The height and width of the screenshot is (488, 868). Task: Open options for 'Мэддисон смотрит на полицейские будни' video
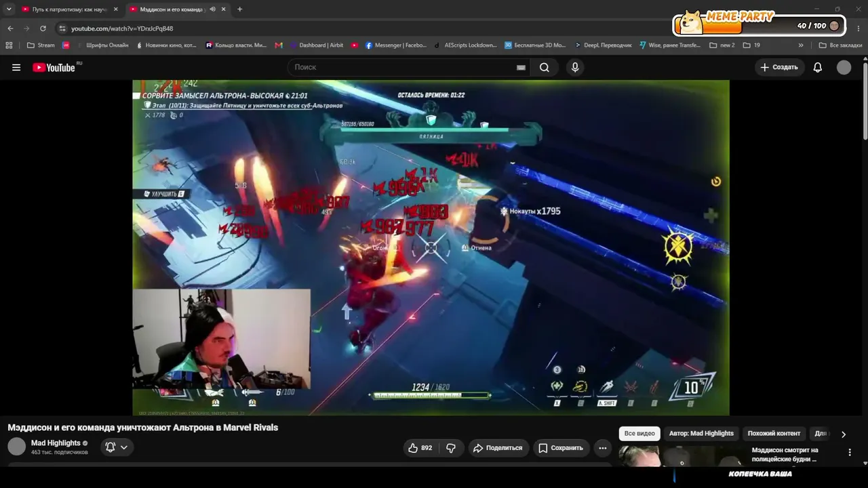pyautogui.click(x=850, y=452)
